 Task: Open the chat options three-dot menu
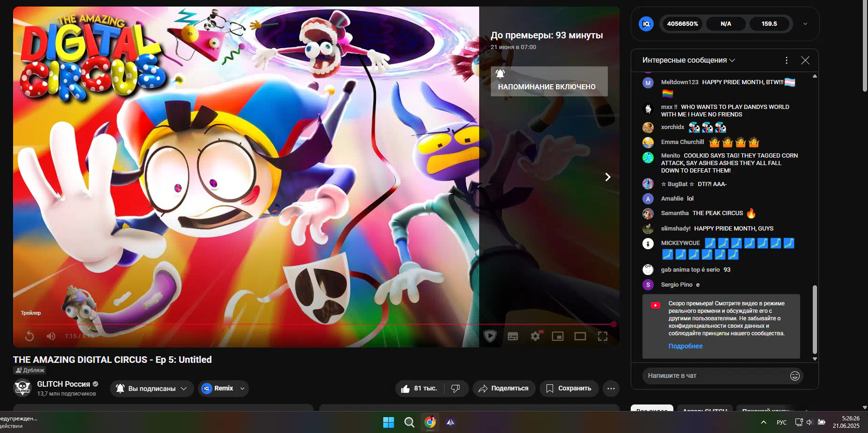click(787, 60)
